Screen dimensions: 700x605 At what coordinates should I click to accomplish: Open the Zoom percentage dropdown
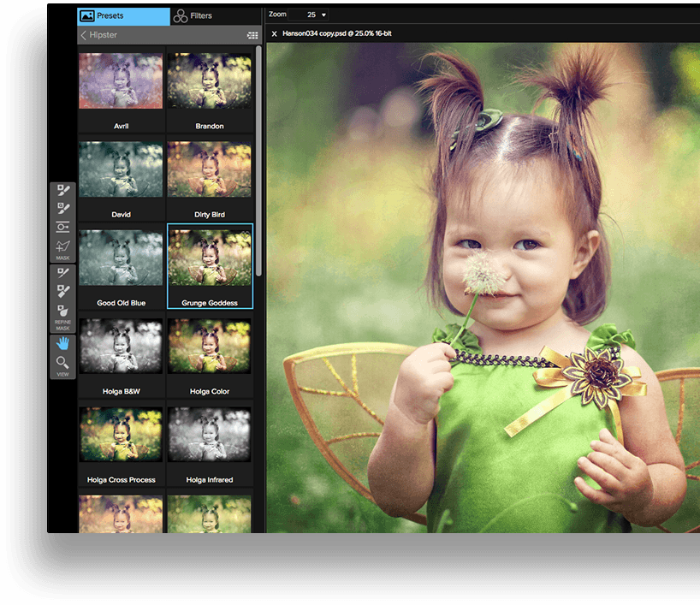pos(324,15)
